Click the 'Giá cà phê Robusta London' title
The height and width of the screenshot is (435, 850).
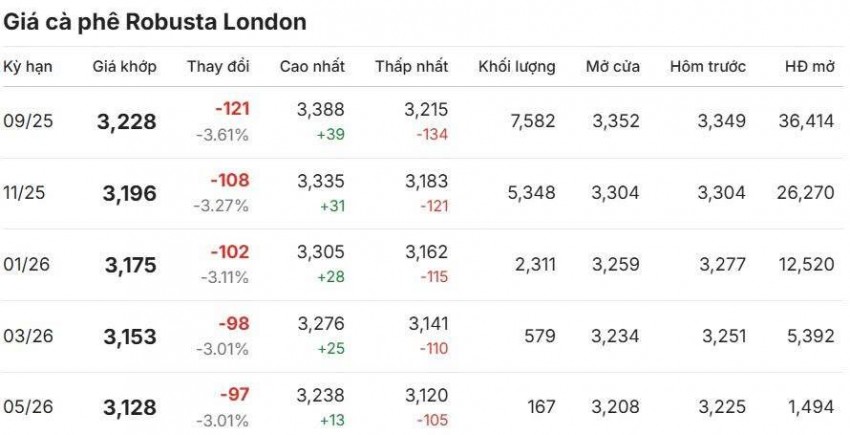tap(155, 21)
